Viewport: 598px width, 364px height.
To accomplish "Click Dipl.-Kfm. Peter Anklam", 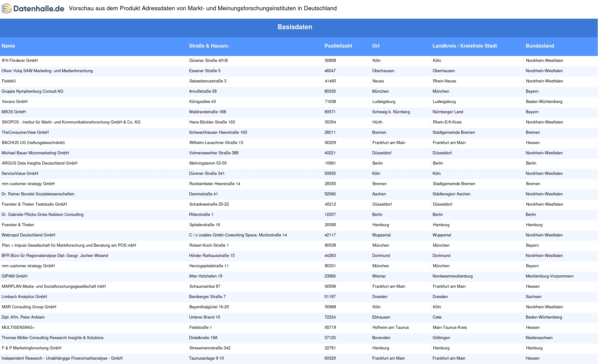I will 23,317.
